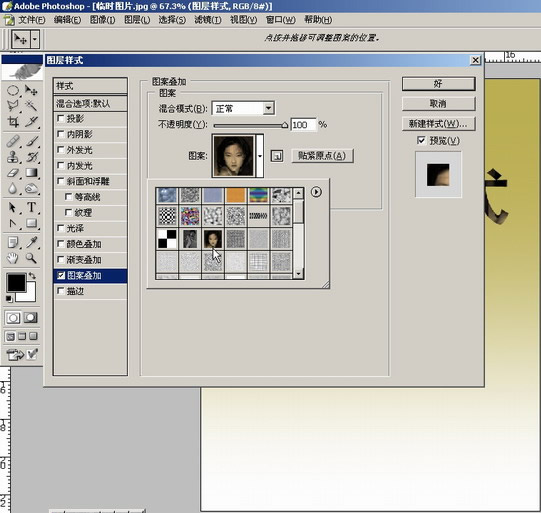541x513 pixels.
Task: Select the Magic Wand tool
Action: point(31,106)
